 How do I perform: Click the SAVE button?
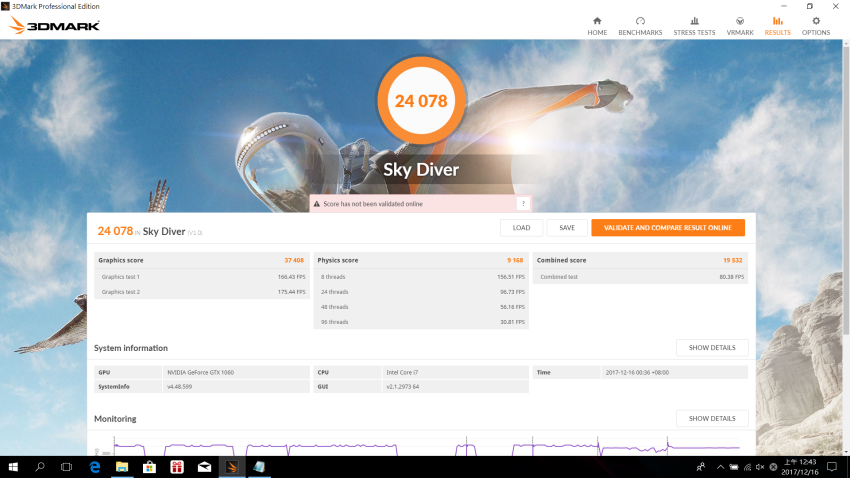pyautogui.click(x=567, y=228)
